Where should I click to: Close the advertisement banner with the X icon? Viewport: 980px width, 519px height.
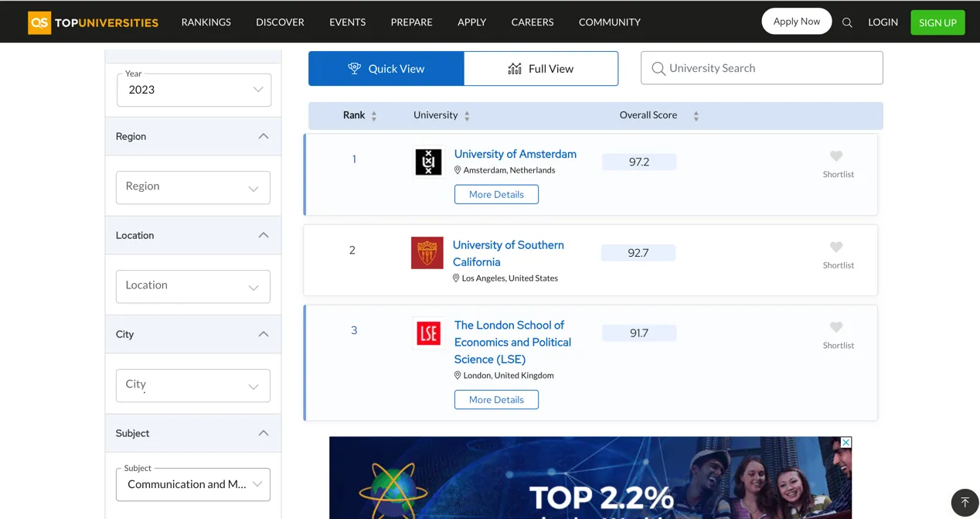(846, 442)
